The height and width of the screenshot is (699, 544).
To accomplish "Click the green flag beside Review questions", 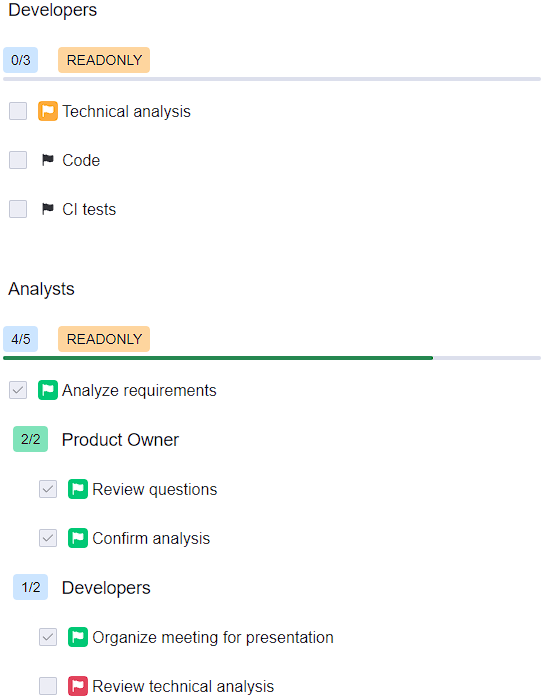I will click(x=78, y=489).
